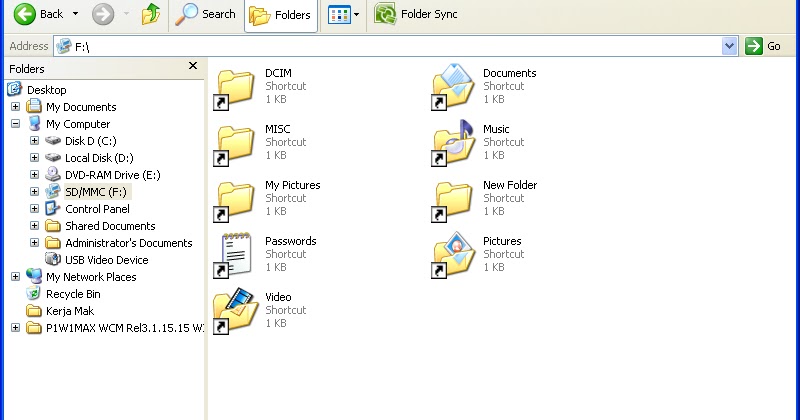
Task: Select the MISC shortcut icon
Action: [234, 145]
